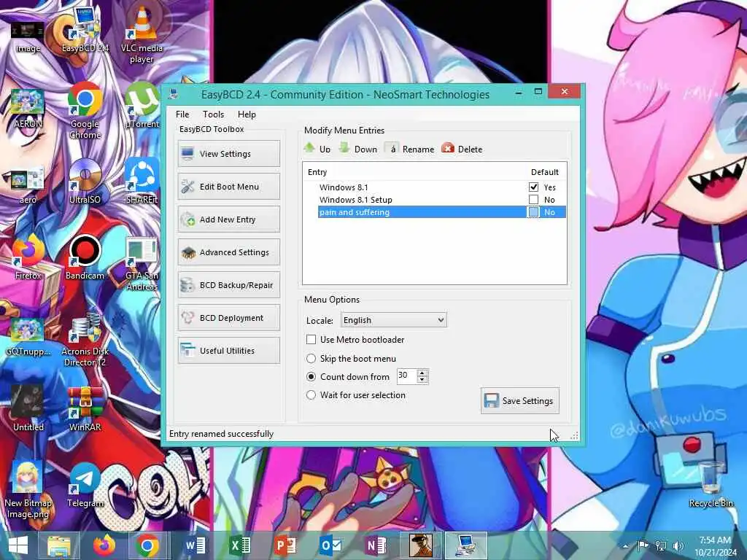Image resolution: width=747 pixels, height=560 pixels.
Task: Move the selected entry Down
Action: tap(358, 149)
